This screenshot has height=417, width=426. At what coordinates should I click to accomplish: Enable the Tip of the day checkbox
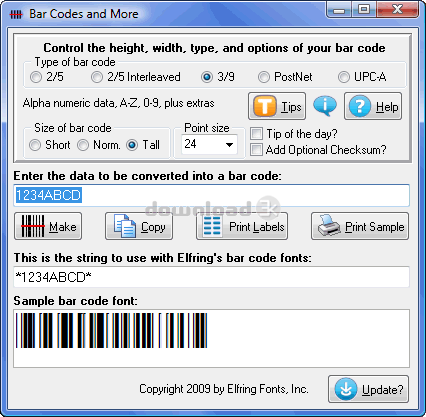coord(256,134)
